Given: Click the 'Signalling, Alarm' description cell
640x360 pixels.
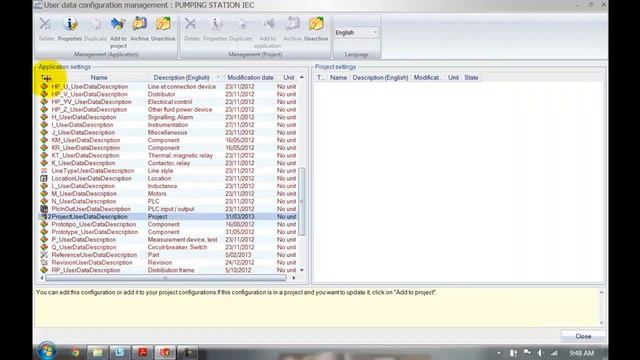Looking at the screenshot, I should click(170, 117).
